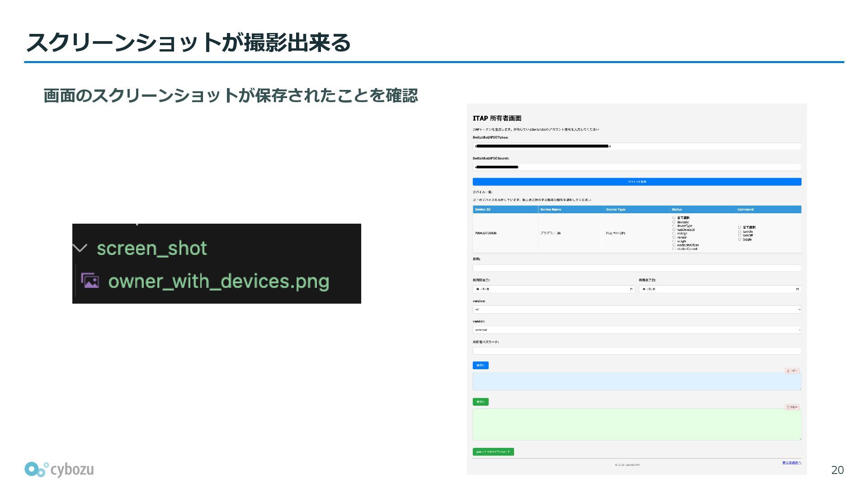868x488 pixels.
Task: Open calendar picker in start date field
Action: (x=631, y=289)
